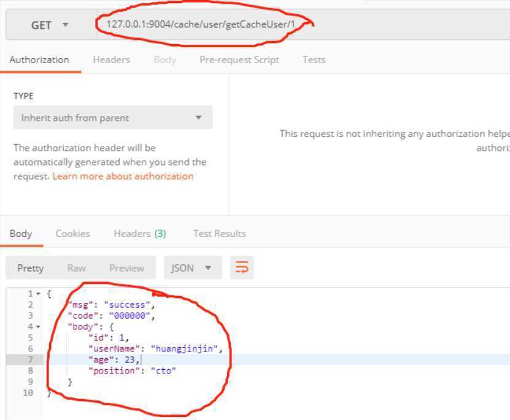Click the "id": 1 line
The height and width of the screenshot is (420, 510).
point(109,337)
